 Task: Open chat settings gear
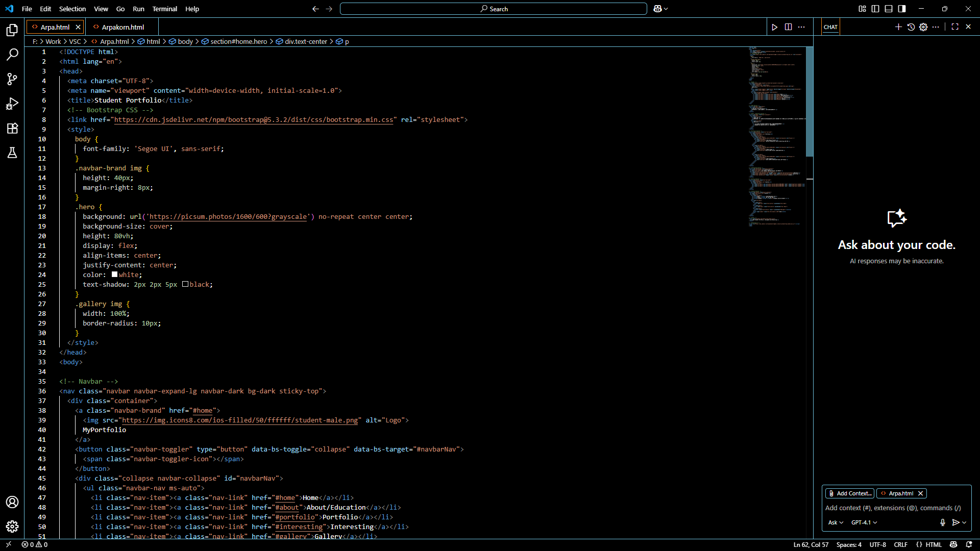pyautogui.click(x=923, y=27)
